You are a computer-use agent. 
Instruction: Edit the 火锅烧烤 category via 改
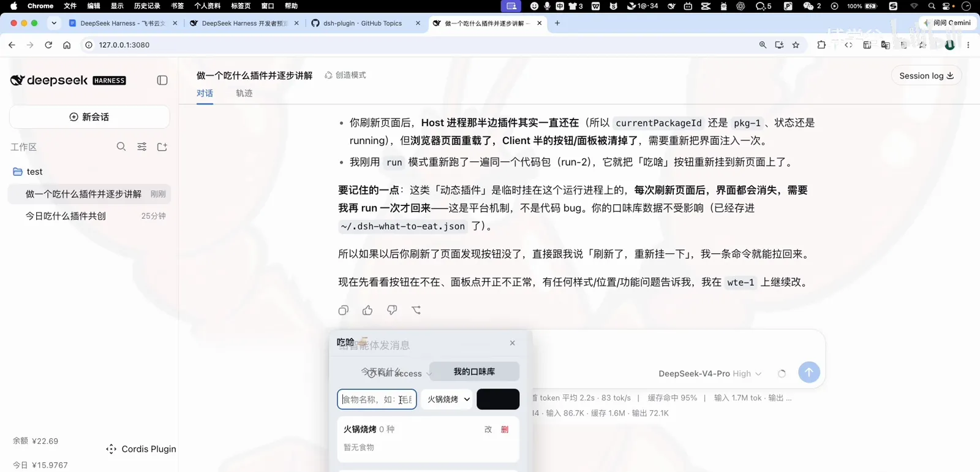(488, 429)
